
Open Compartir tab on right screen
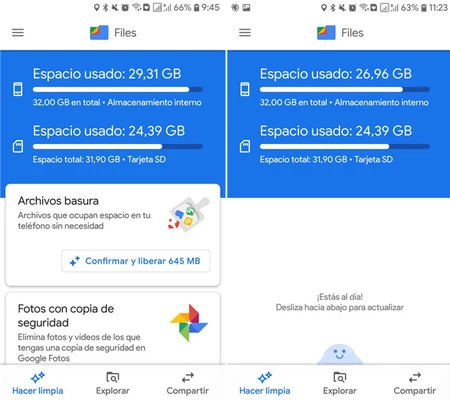[x=415, y=384]
